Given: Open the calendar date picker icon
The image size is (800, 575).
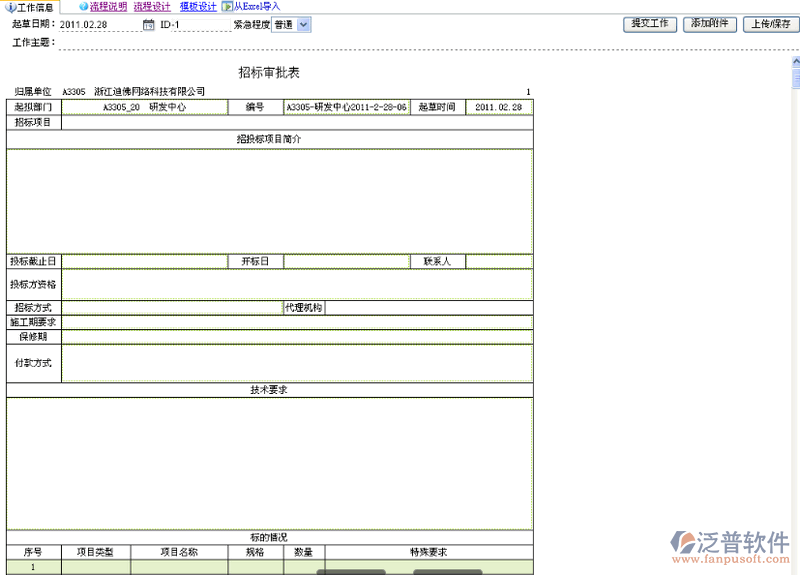Looking at the screenshot, I should (x=149, y=25).
